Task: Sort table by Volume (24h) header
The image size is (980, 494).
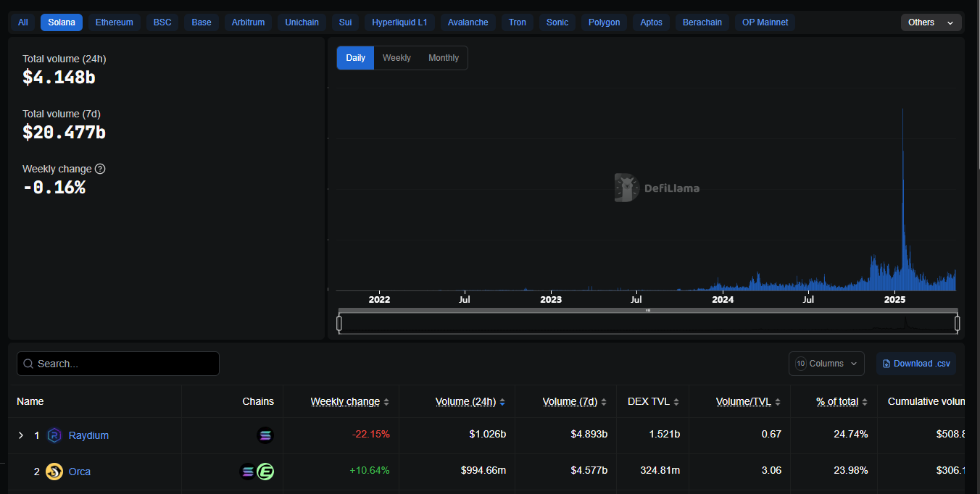Action: point(465,401)
